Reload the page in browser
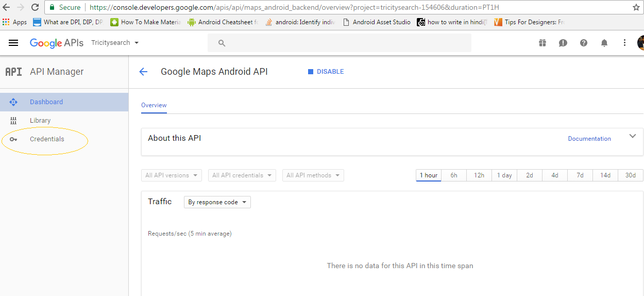The image size is (644, 296). tap(35, 7)
